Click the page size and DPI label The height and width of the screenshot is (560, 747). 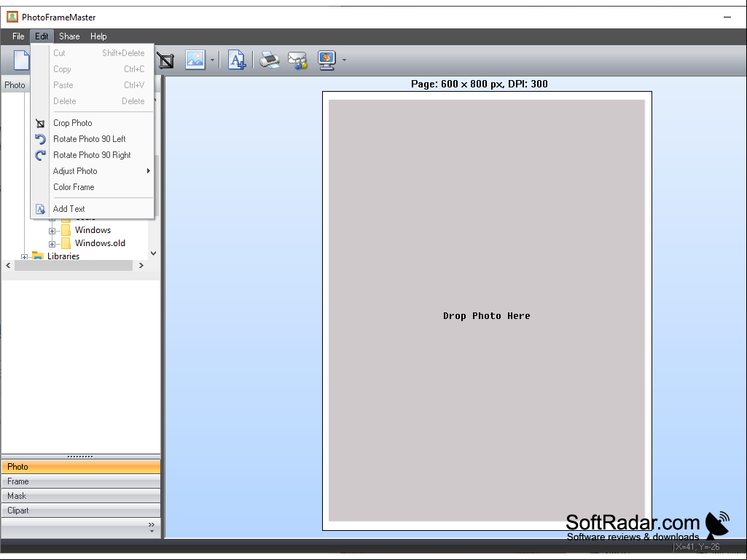pos(480,84)
